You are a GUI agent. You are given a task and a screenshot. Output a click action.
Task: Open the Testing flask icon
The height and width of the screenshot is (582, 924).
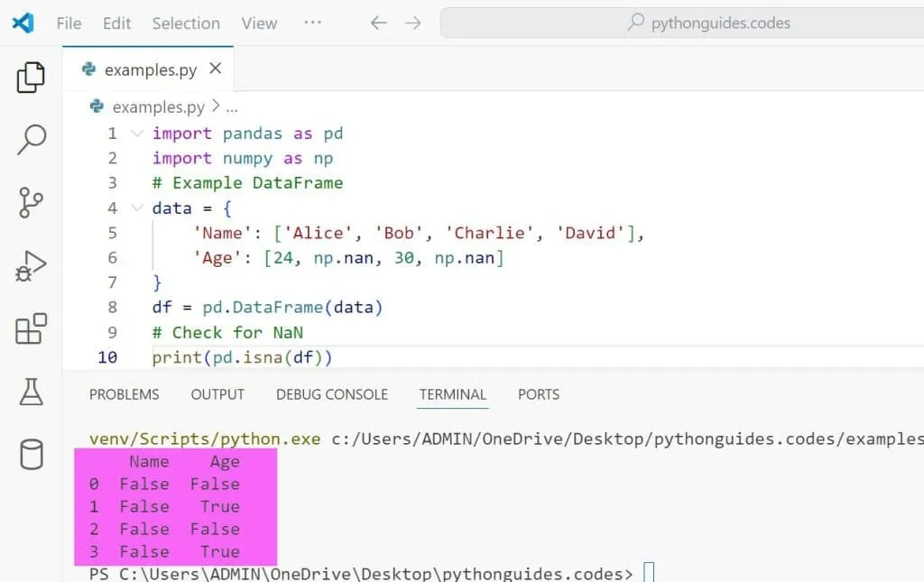[x=31, y=392]
